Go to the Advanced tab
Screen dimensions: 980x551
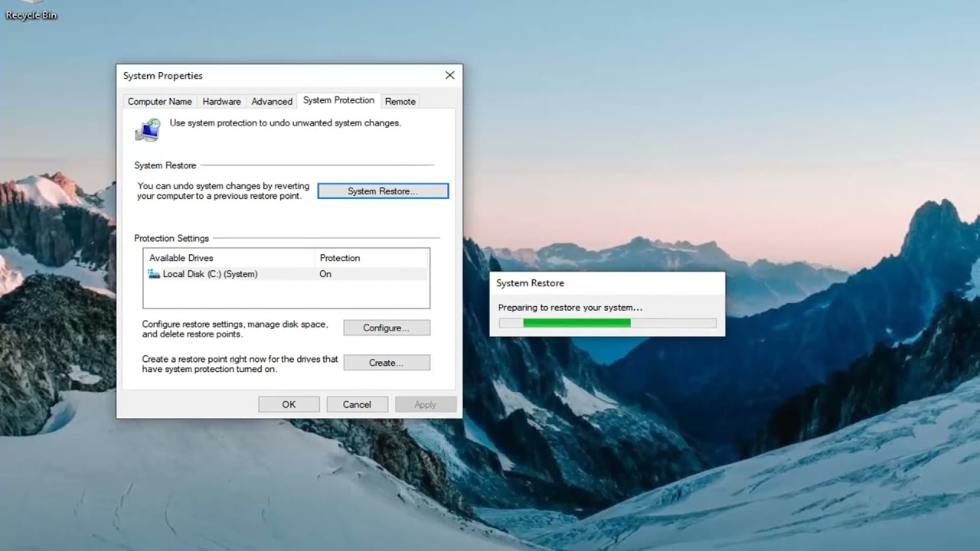coord(272,101)
